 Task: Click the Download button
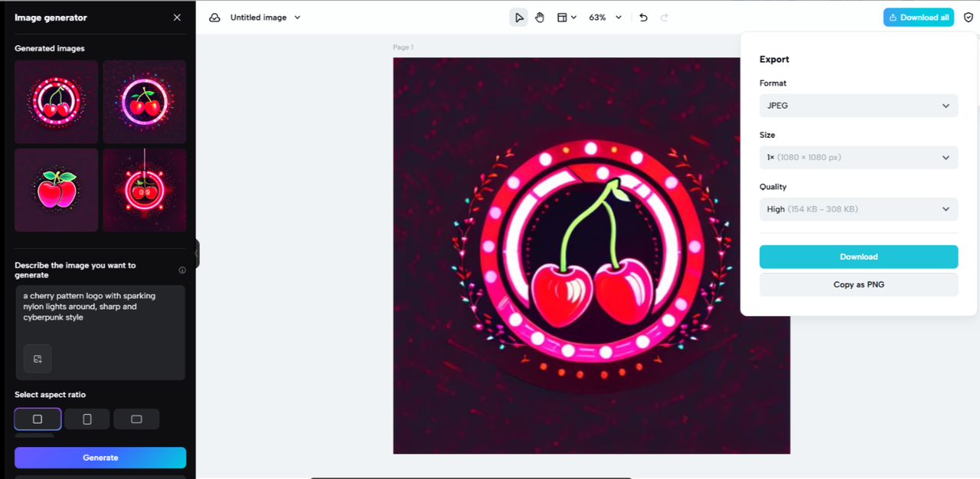click(x=858, y=256)
